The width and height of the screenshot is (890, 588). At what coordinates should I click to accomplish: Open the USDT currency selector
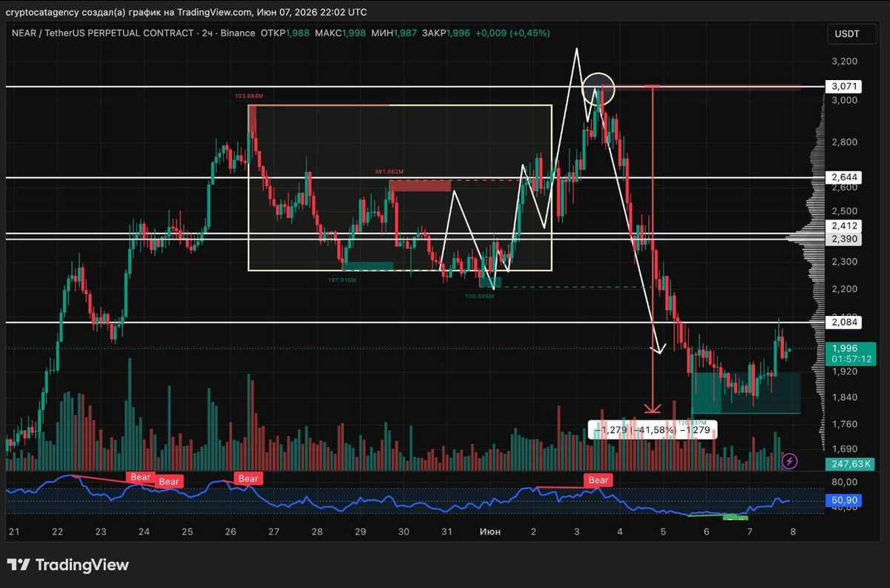tap(847, 34)
